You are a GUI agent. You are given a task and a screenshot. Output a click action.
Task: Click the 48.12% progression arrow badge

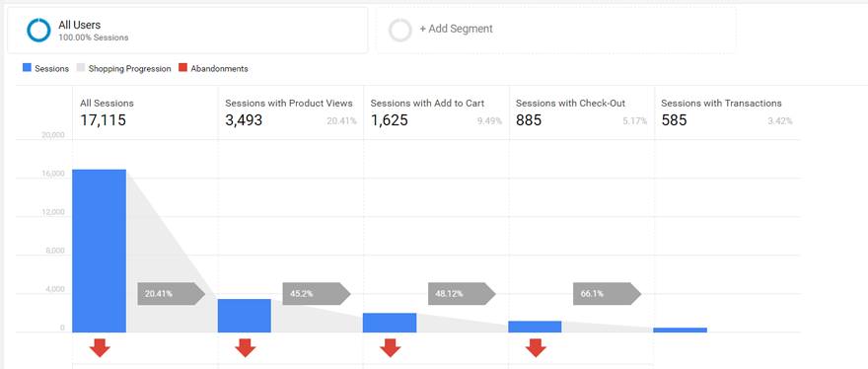462,294
